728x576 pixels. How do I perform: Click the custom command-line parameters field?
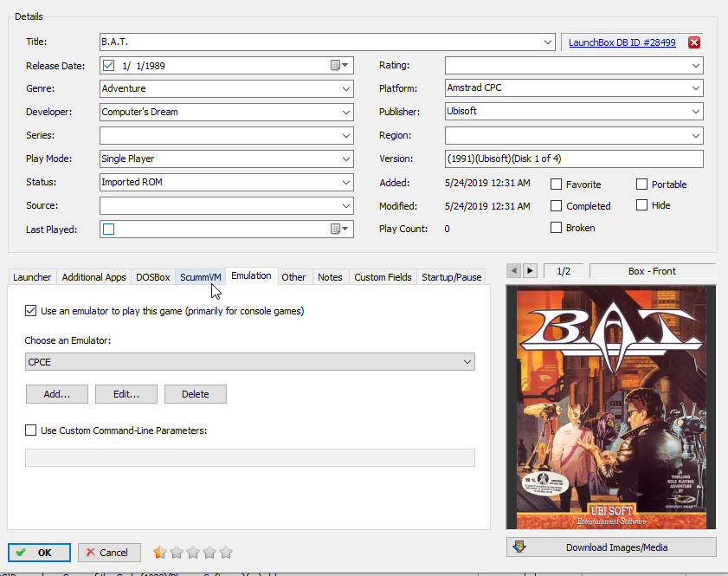(x=250, y=457)
